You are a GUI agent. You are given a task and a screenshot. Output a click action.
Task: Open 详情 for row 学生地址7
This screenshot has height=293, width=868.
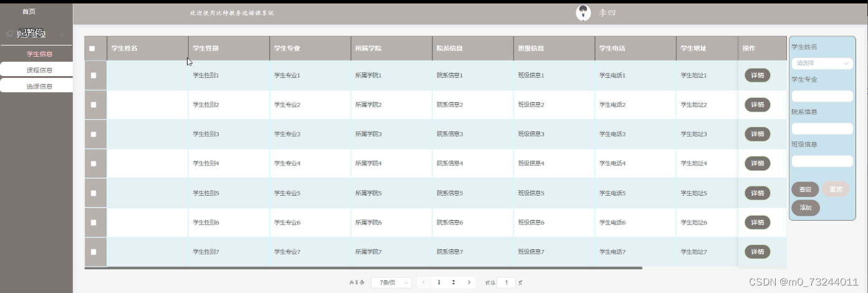pos(757,252)
